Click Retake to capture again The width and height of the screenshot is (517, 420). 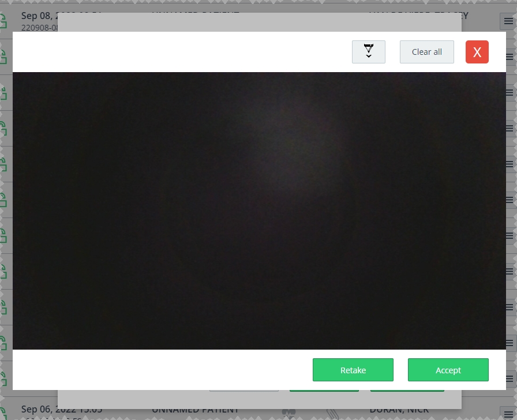pyautogui.click(x=353, y=370)
